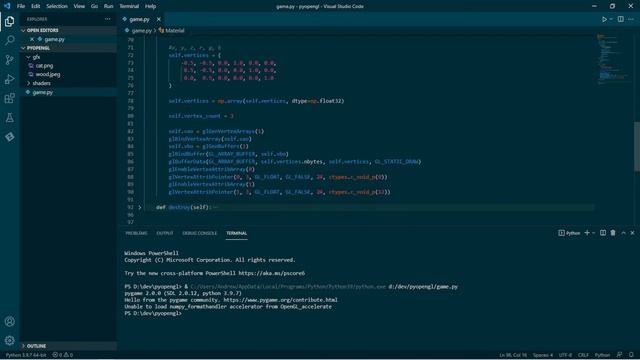Click Python interpreter version in status bar
640x360 pixels.
coord(25,355)
